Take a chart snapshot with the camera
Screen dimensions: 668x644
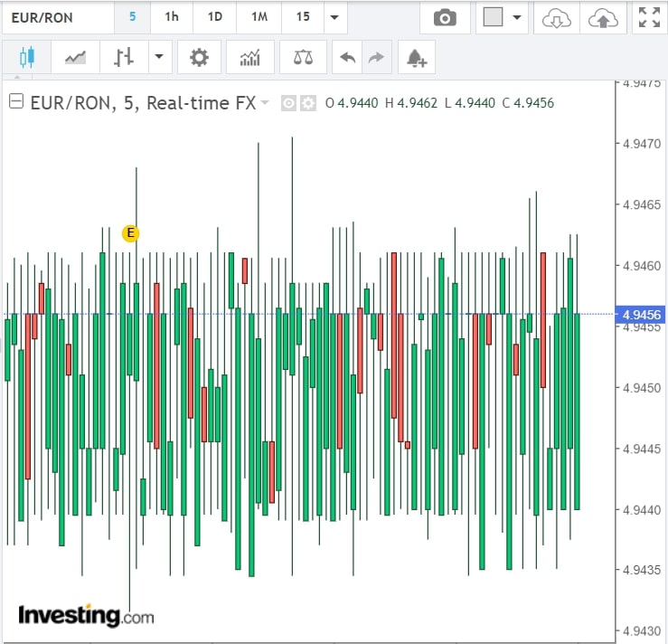445,17
